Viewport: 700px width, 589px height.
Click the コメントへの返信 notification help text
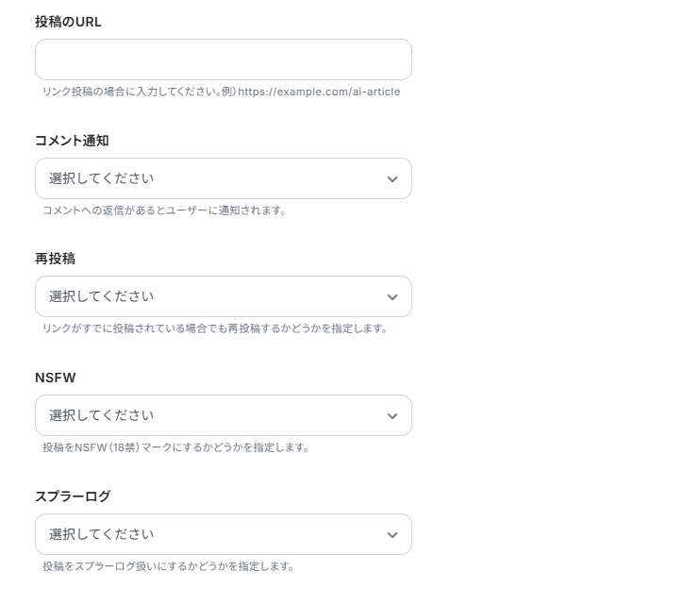[x=163, y=210]
